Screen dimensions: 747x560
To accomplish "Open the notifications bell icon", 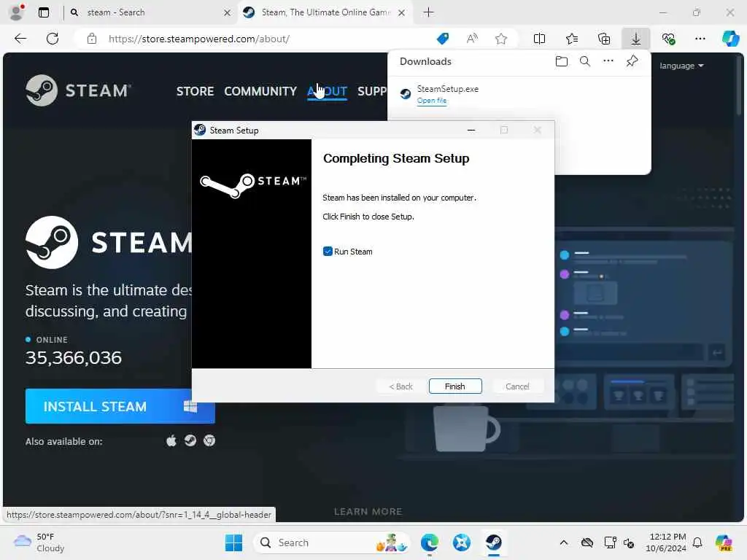I will [x=697, y=542].
